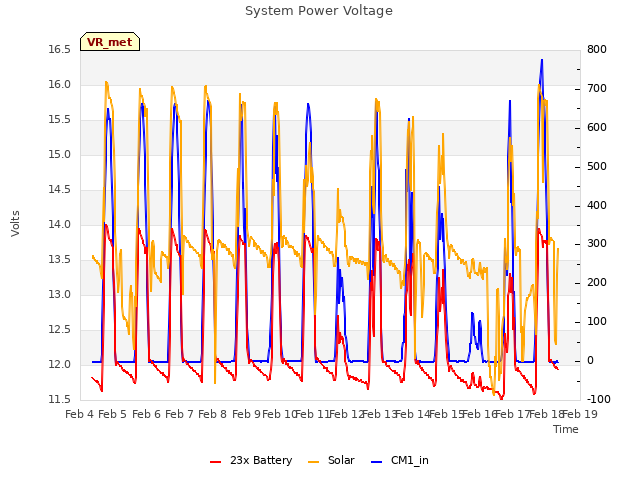The height and width of the screenshot is (480, 640).
Task: Click the -100 right axis value
Action: [598, 399]
